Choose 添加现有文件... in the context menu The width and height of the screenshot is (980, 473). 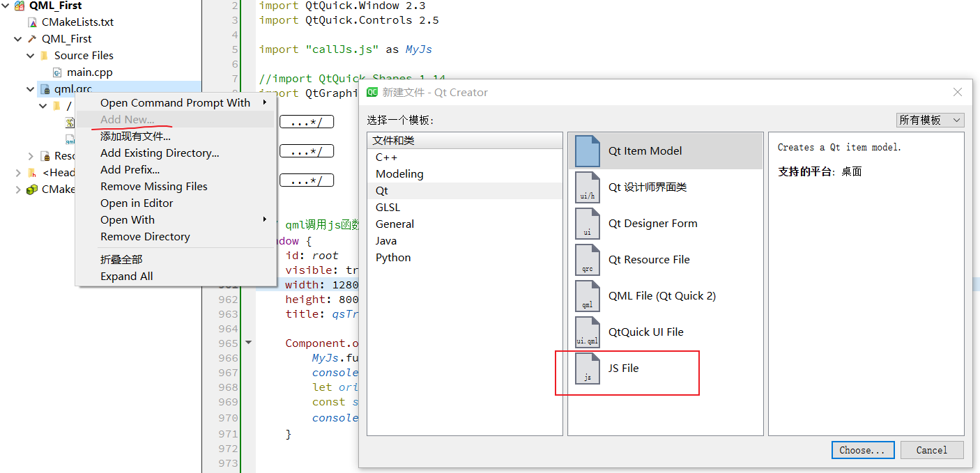[x=175, y=137]
